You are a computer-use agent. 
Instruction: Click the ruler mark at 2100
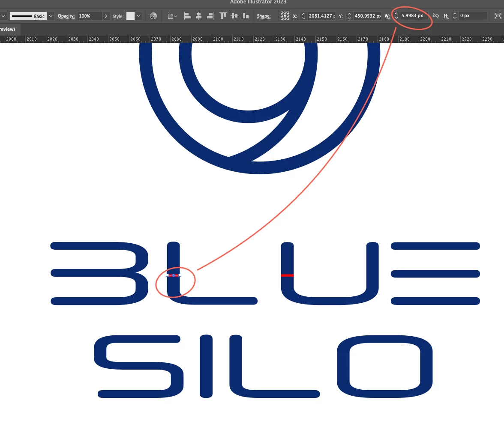coord(218,39)
